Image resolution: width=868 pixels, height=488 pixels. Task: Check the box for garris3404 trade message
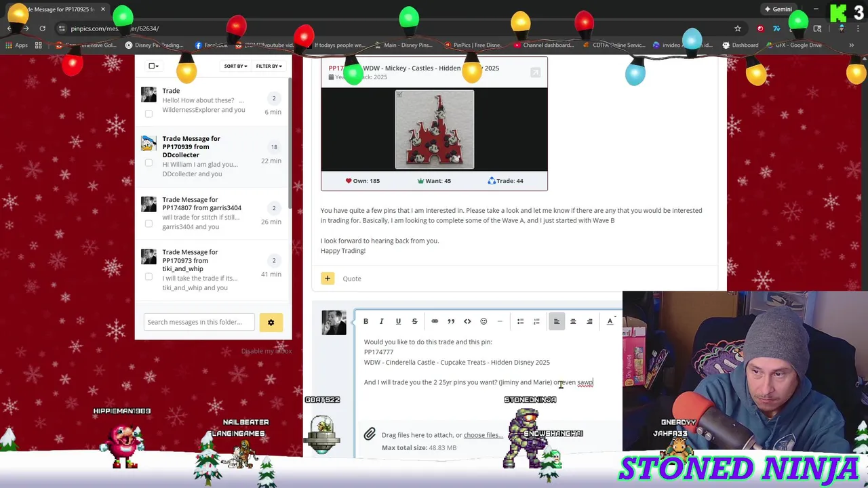pyautogui.click(x=149, y=224)
